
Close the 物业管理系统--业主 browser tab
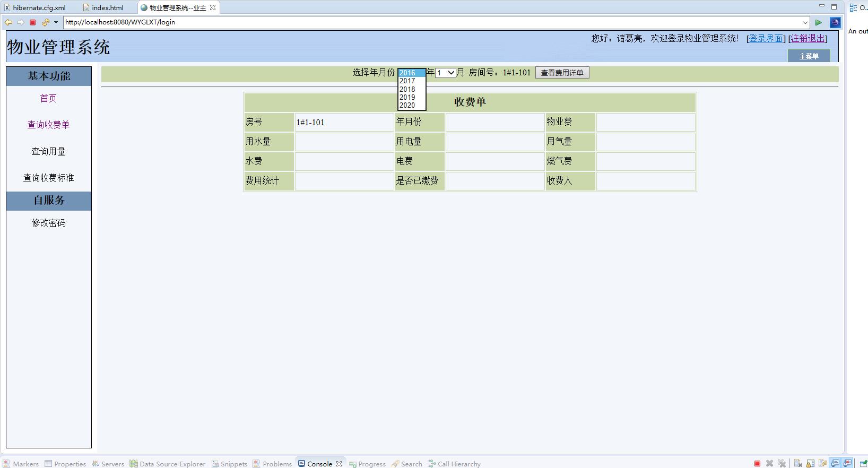click(213, 7)
